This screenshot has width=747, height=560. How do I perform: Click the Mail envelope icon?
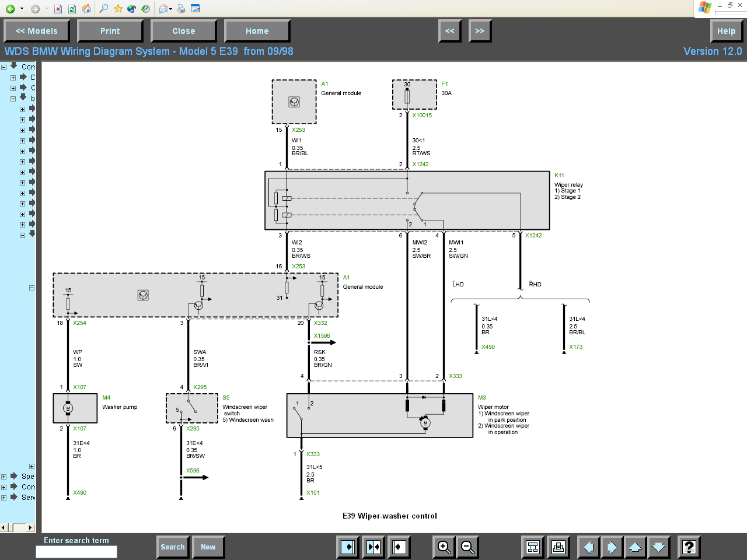163,9
